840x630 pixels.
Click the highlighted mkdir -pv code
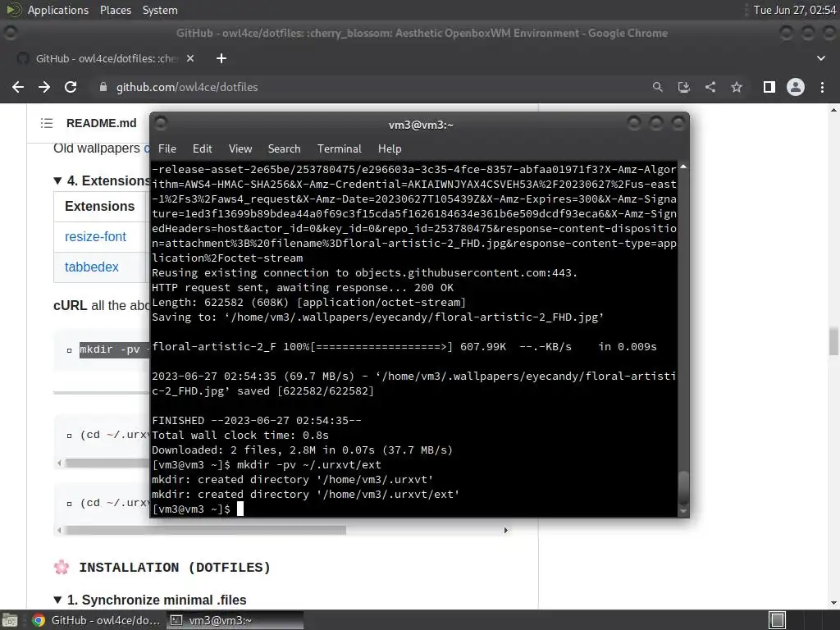[x=114, y=349]
